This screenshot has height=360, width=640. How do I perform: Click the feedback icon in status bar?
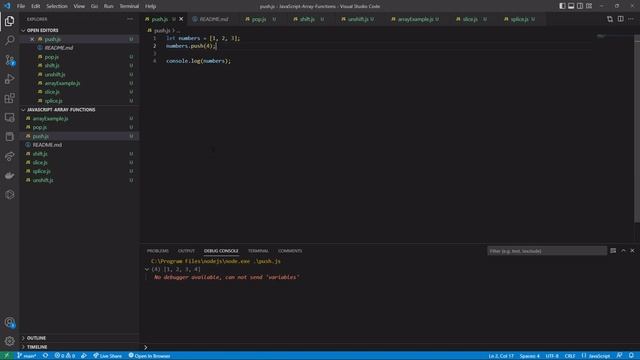(620, 356)
